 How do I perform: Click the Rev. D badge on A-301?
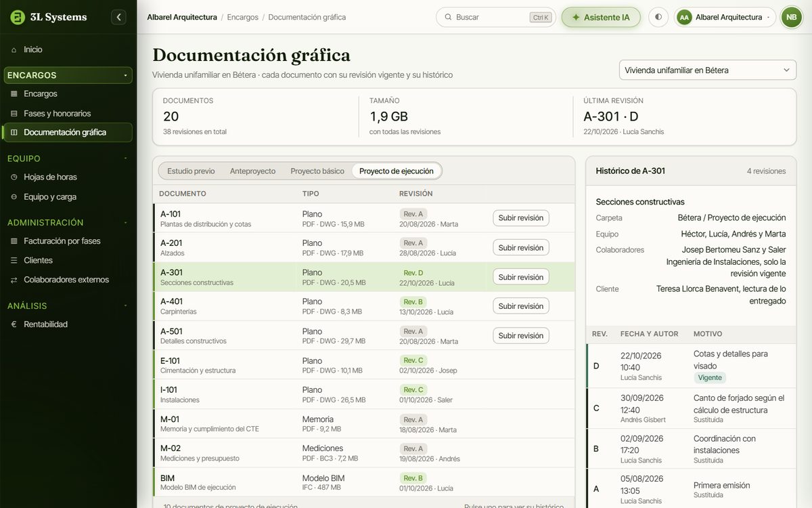point(413,272)
